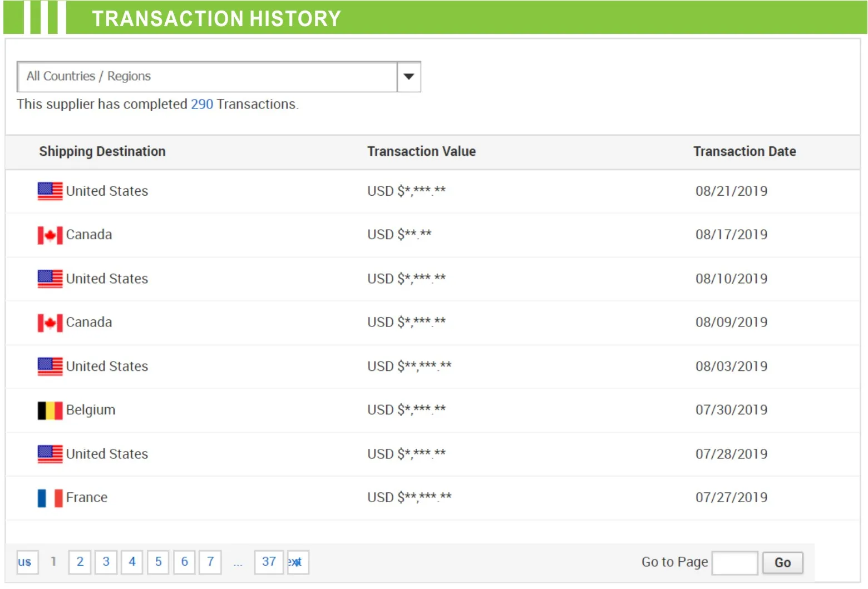Jump to page 37 in pagination

click(x=269, y=562)
